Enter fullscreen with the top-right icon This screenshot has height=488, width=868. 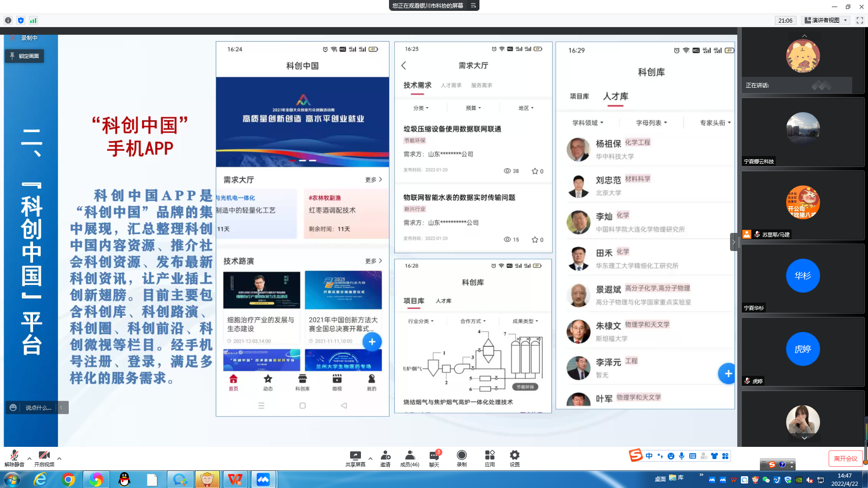pyautogui.click(x=859, y=20)
